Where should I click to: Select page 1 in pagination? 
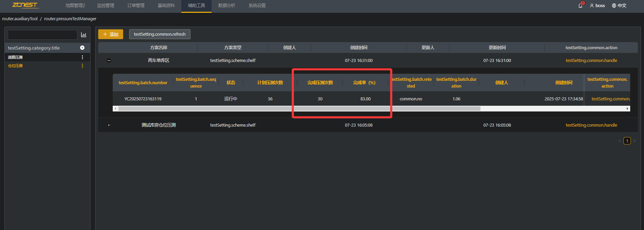[x=627, y=141]
